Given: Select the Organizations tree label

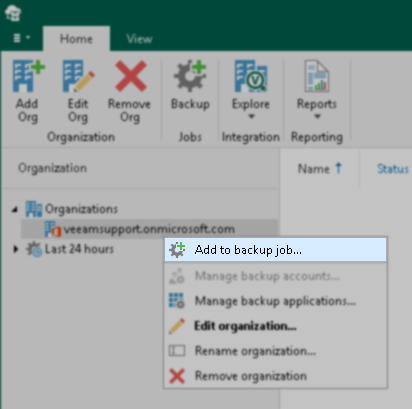Looking at the screenshot, I should [81, 209].
